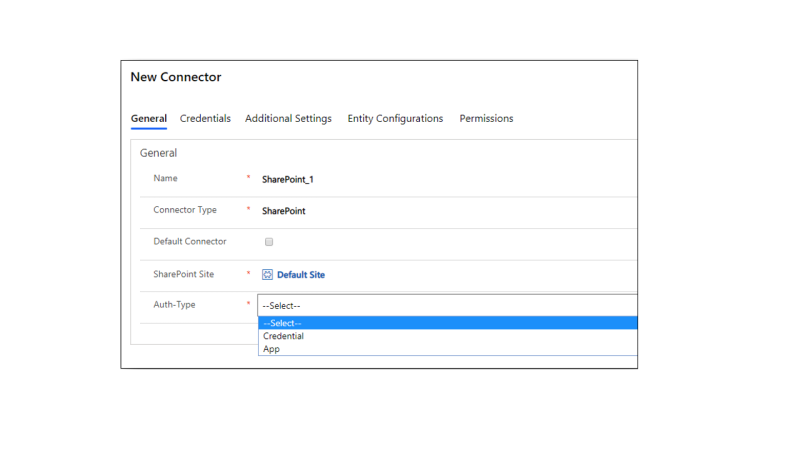Click the Auth-Type label

(174, 305)
